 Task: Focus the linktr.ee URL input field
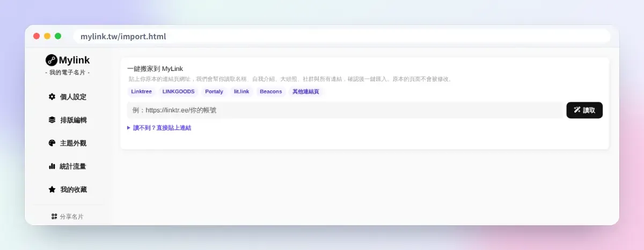345,110
